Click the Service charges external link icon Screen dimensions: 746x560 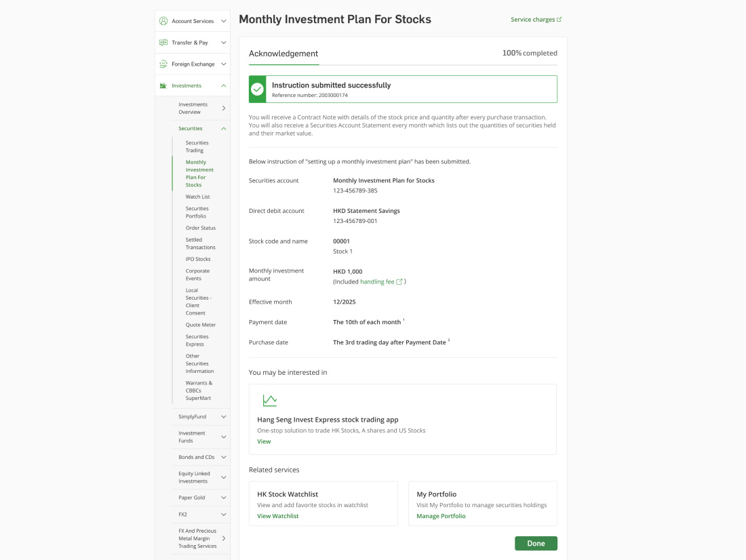click(559, 20)
